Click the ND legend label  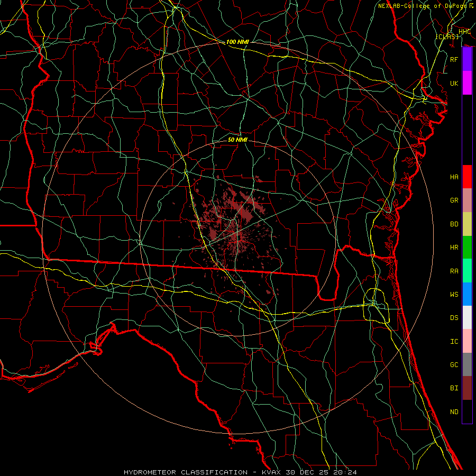(454, 412)
